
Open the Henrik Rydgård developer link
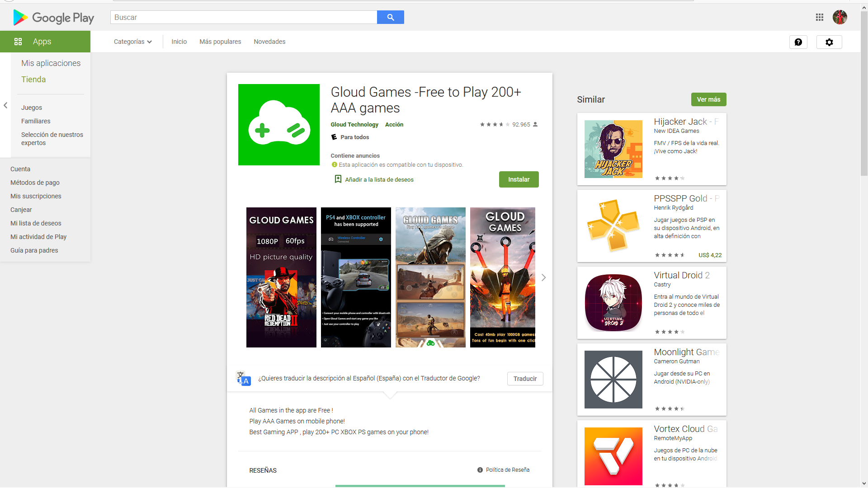pos(673,208)
